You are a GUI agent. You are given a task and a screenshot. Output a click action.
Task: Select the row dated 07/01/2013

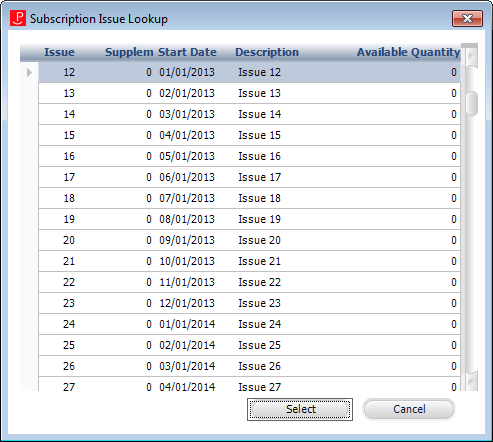tap(249, 198)
